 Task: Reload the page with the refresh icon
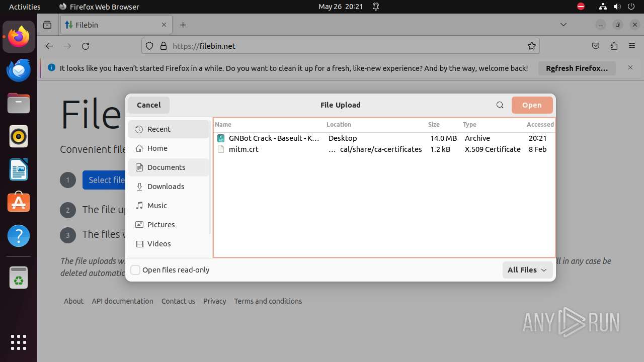click(86, 46)
